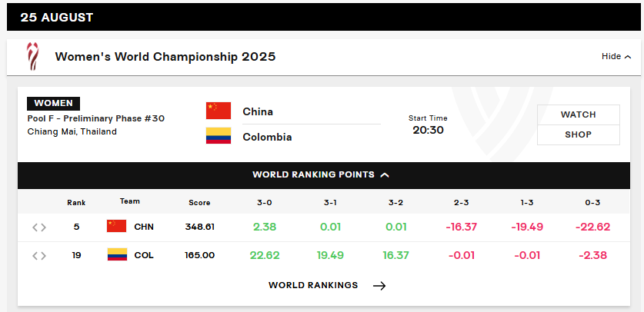Click the angle-brackets icon in the CHN row

click(x=39, y=227)
